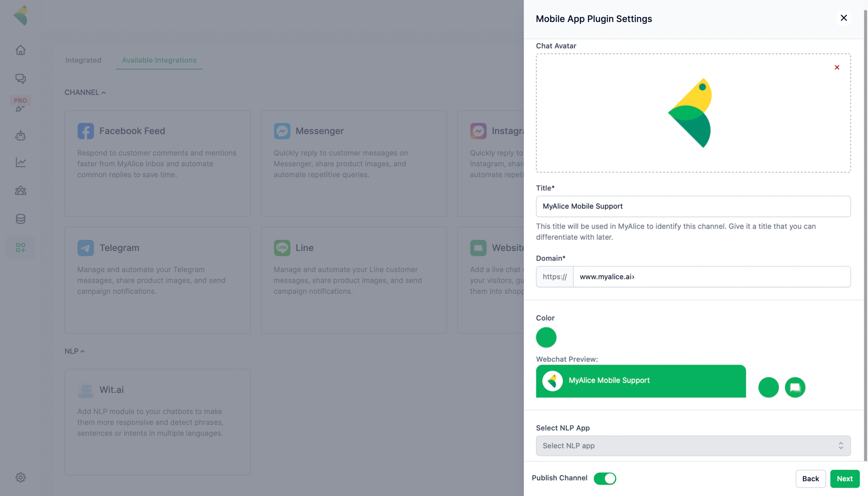Remove the chat avatar with red X

point(837,67)
